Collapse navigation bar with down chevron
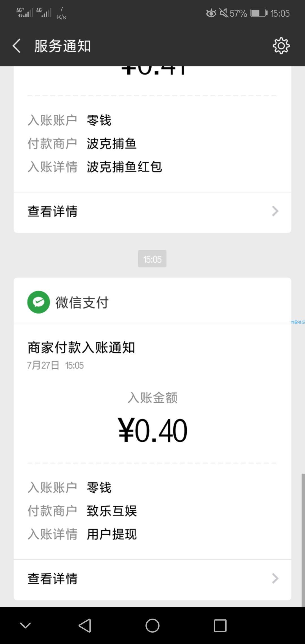Screen dimensions: 305x644 pyautogui.click(x=25, y=625)
